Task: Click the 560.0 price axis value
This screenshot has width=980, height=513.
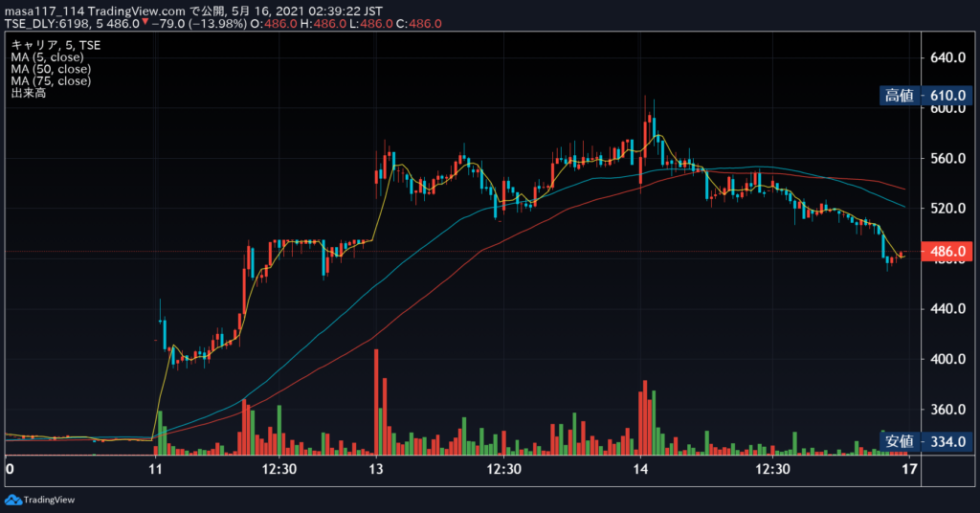Action: click(947, 158)
